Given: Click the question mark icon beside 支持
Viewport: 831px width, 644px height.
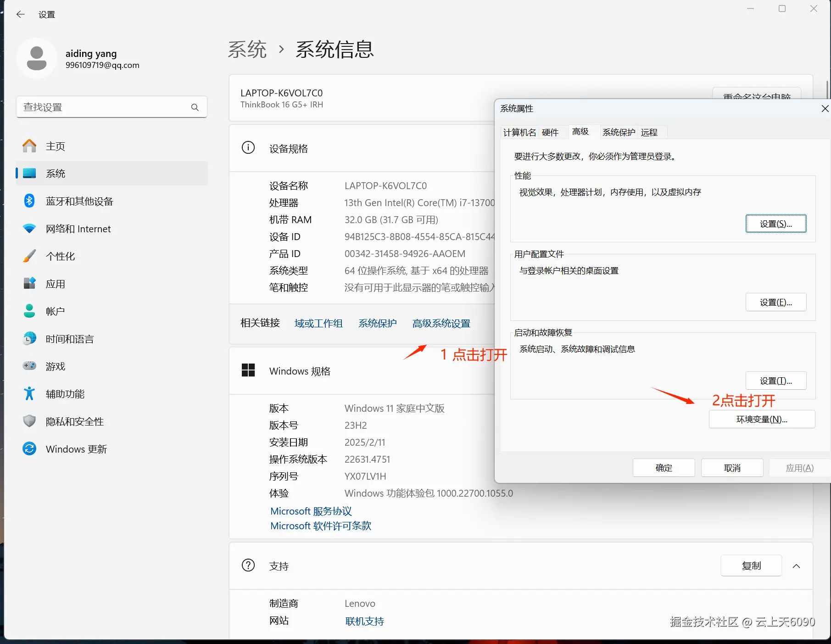Looking at the screenshot, I should [x=248, y=566].
